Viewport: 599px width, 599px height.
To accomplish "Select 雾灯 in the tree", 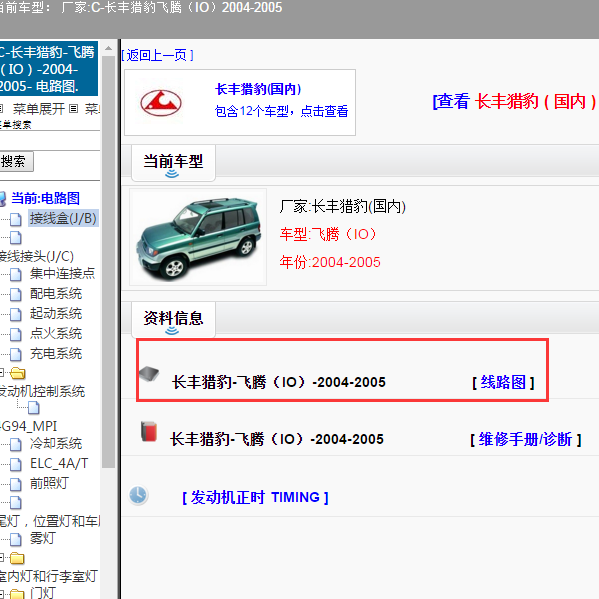I will (43, 539).
